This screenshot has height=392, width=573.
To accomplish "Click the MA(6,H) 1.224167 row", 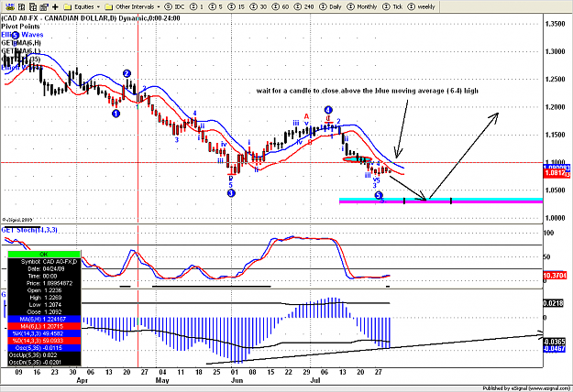I will coord(44,319).
